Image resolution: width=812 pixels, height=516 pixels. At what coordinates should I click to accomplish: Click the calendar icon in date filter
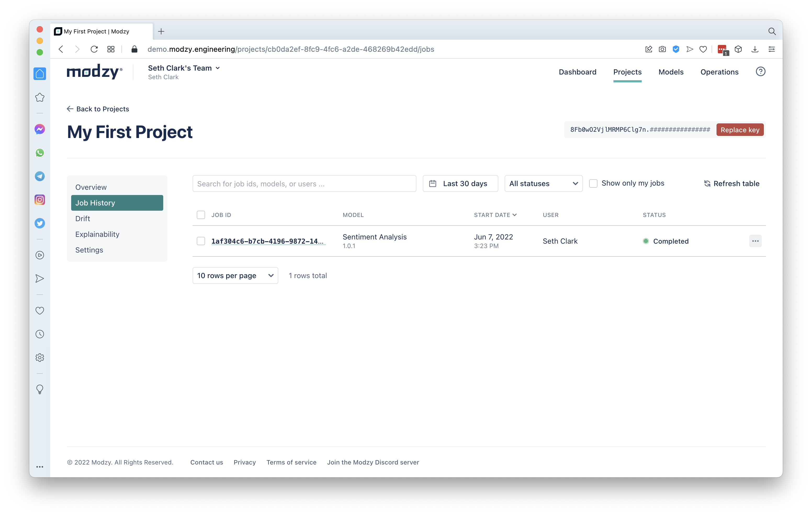432,184
